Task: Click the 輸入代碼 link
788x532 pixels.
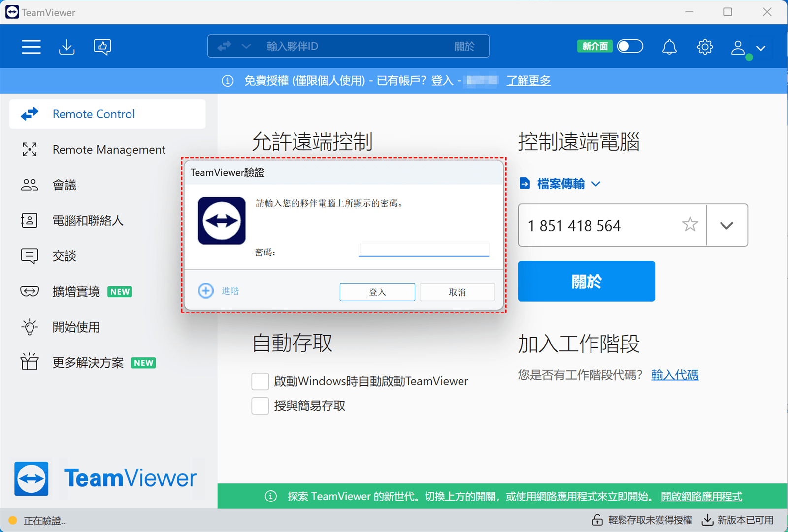Action: 675,375
